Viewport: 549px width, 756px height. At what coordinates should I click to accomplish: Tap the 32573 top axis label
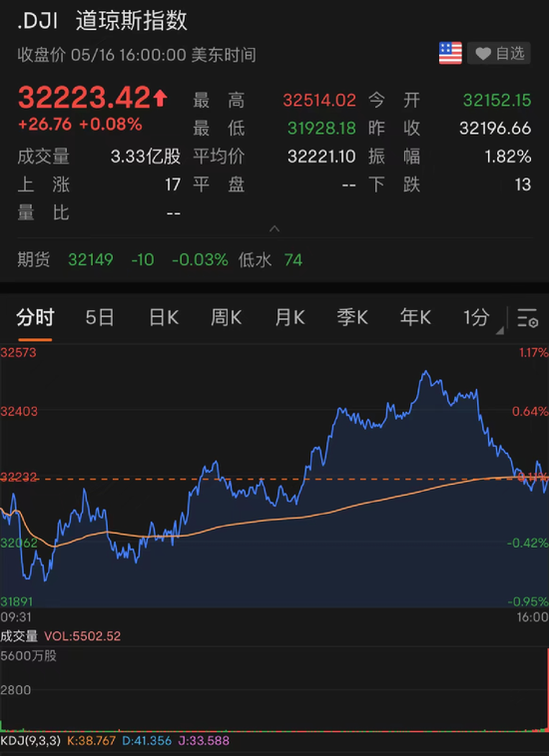click(x=18, y=352)
